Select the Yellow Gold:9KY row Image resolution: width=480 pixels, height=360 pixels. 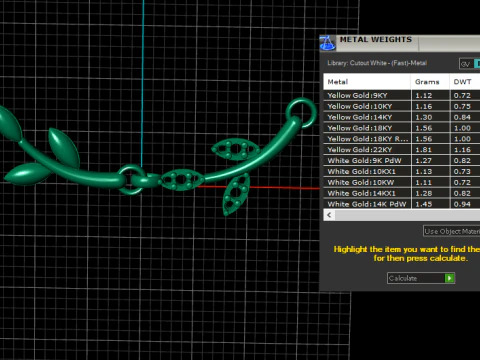[x=402, y=95]
